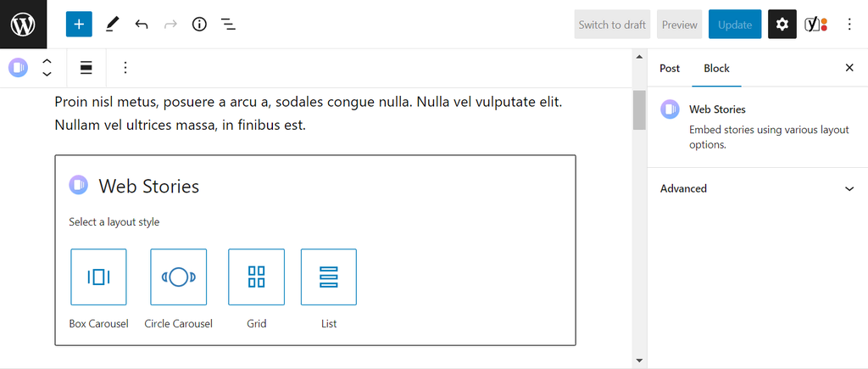868x369 pixels.
Task: Move block down with the arrow
Action: click(x=47, y=75)
